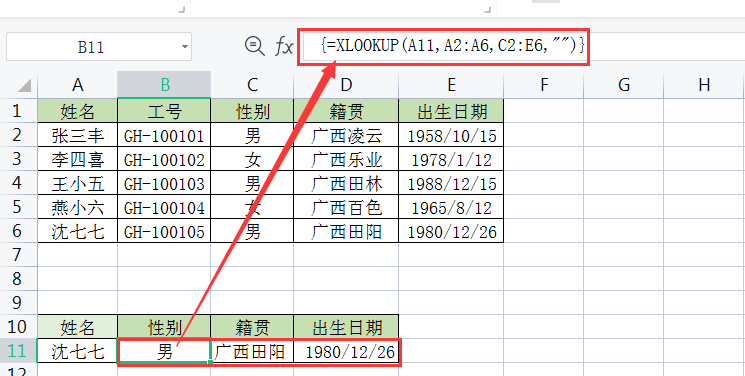Screen dimensions: 745x376
Task: Select the cell with GH-100102
Action: pyautogui.click(x=164, y=159)
